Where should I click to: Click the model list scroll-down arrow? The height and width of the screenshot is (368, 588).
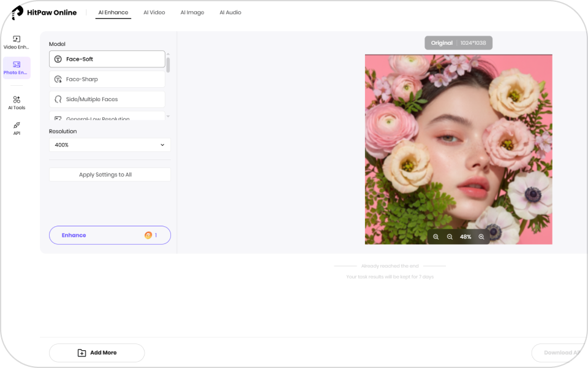coord(168,117)
